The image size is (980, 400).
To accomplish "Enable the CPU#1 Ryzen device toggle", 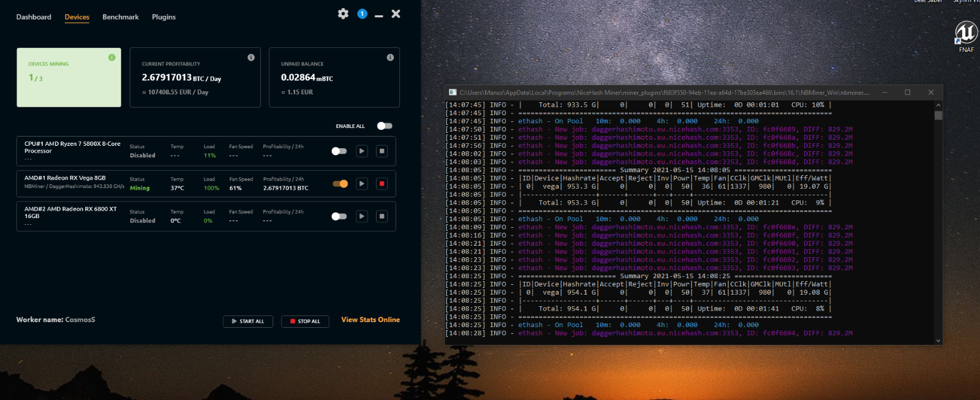I will [x=339, y=151].
